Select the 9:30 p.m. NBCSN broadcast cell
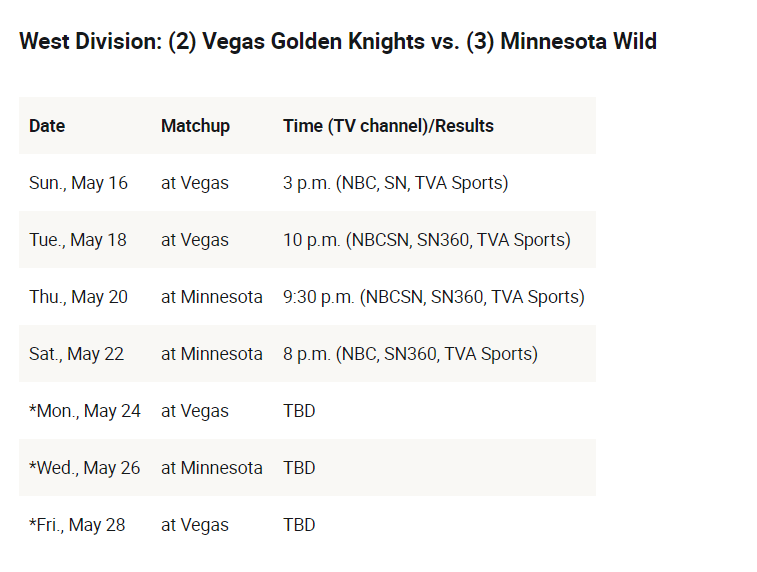 [x=434, y=297]
